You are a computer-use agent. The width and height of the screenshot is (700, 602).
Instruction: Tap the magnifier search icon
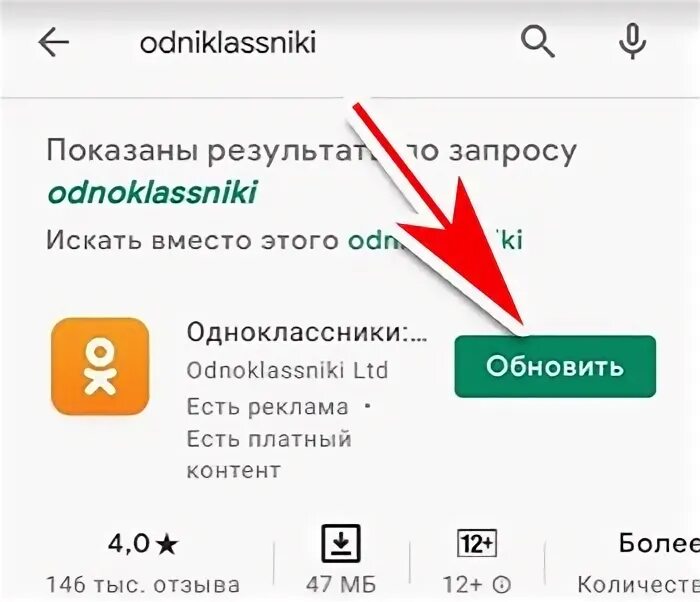tap(538, 42)
